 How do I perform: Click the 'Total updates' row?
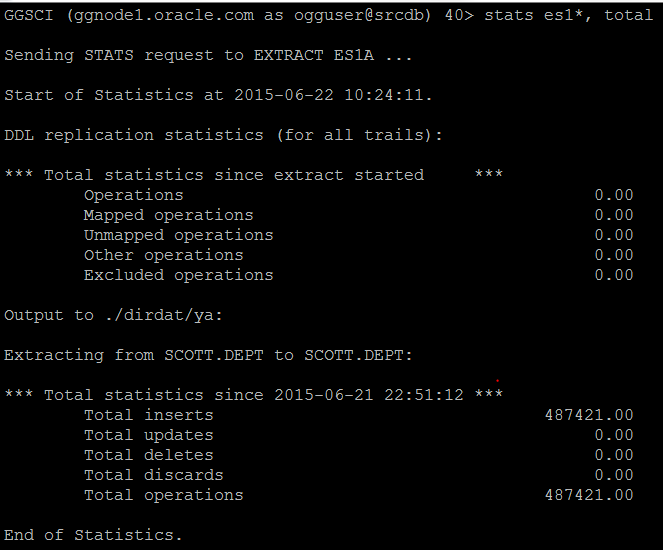click(x=149, y=435)
